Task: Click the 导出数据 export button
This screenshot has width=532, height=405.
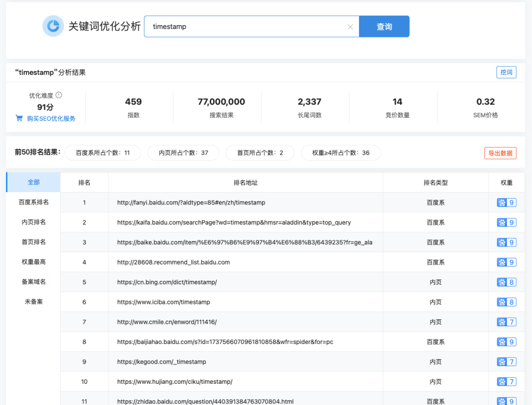Action: pos(500,153)
